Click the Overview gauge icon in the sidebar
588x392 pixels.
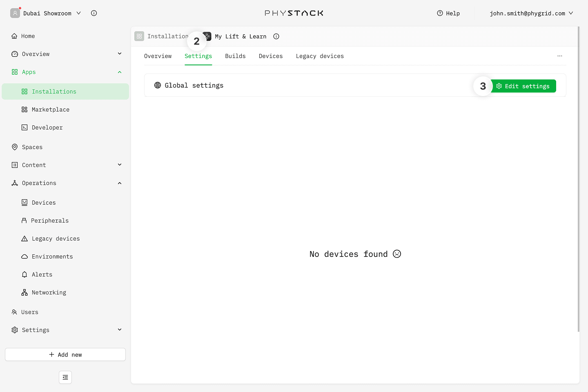click(15, 54)
